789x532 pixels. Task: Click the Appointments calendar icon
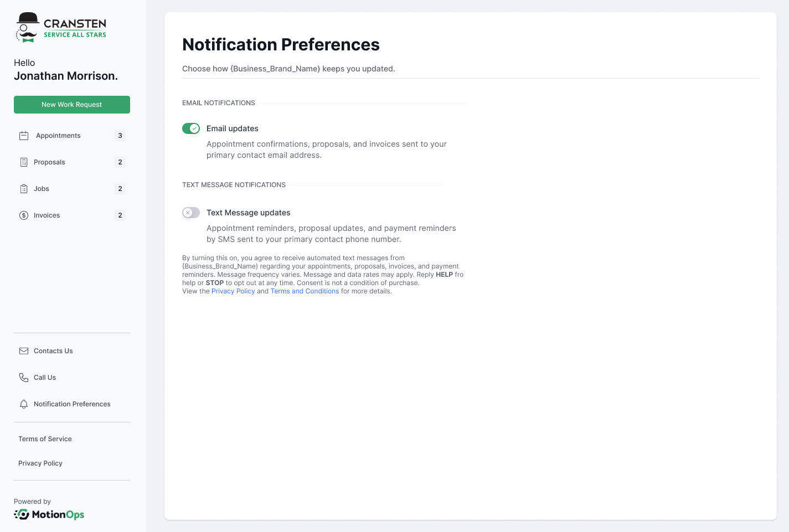pos(24,136)
